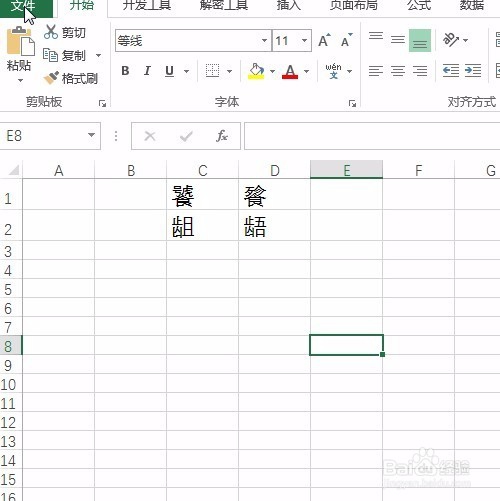Open the Copy dropdown arrow
The width and height of the screenshot is (500, 501).
pyautogui.click(x=98, y=55)
